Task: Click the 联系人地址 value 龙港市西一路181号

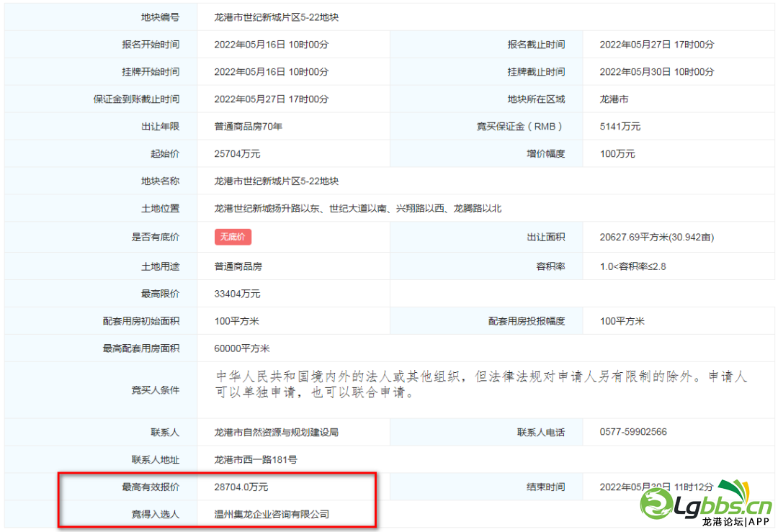Action: (256, 459)
